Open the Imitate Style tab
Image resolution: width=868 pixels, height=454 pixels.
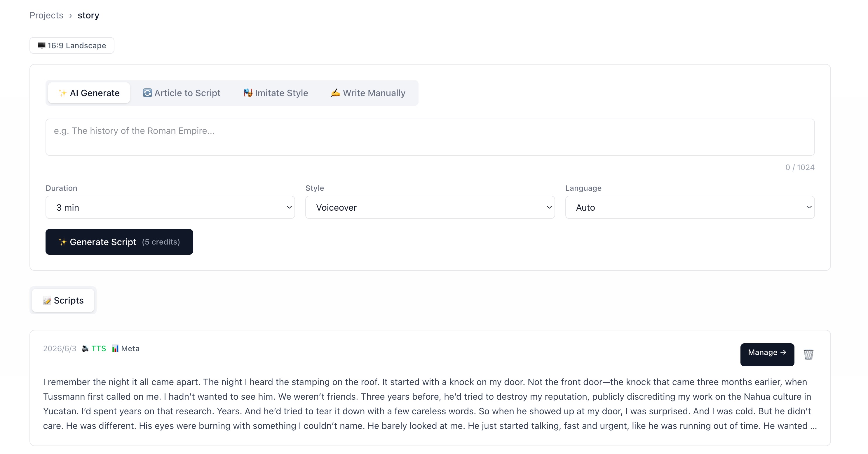[x=276, y=93]
